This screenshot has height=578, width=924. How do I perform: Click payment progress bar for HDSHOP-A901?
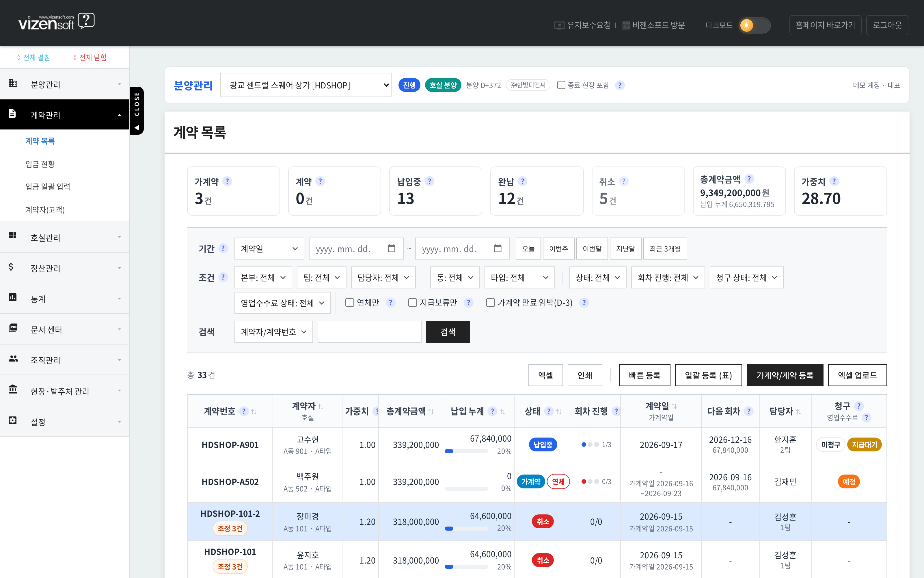tap(466, 451)
